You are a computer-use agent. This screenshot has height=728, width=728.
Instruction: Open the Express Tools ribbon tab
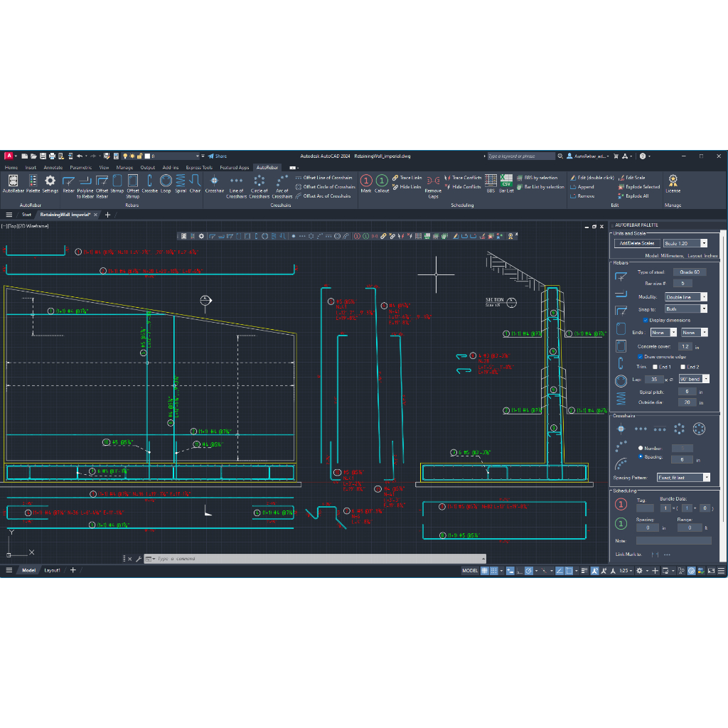(199, 168)
